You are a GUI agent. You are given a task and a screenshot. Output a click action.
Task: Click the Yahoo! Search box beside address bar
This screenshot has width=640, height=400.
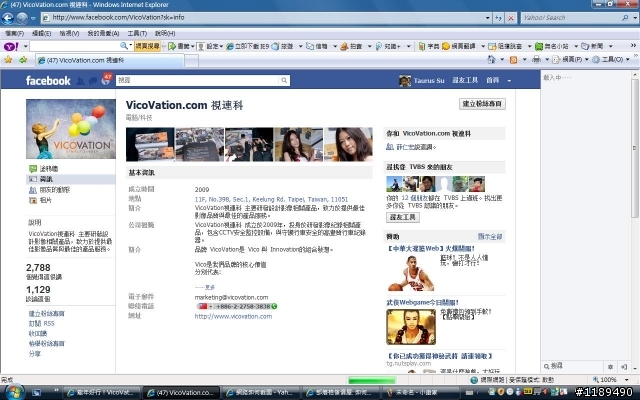point(570,18)
